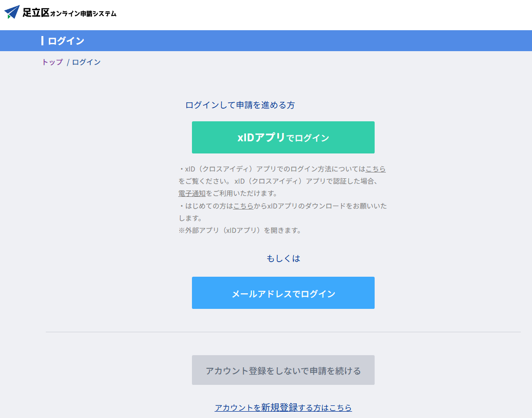Go to トップ via the breadcrumb
The width and height of the screenshot is (532, 418).
click(x=52, y=62)
